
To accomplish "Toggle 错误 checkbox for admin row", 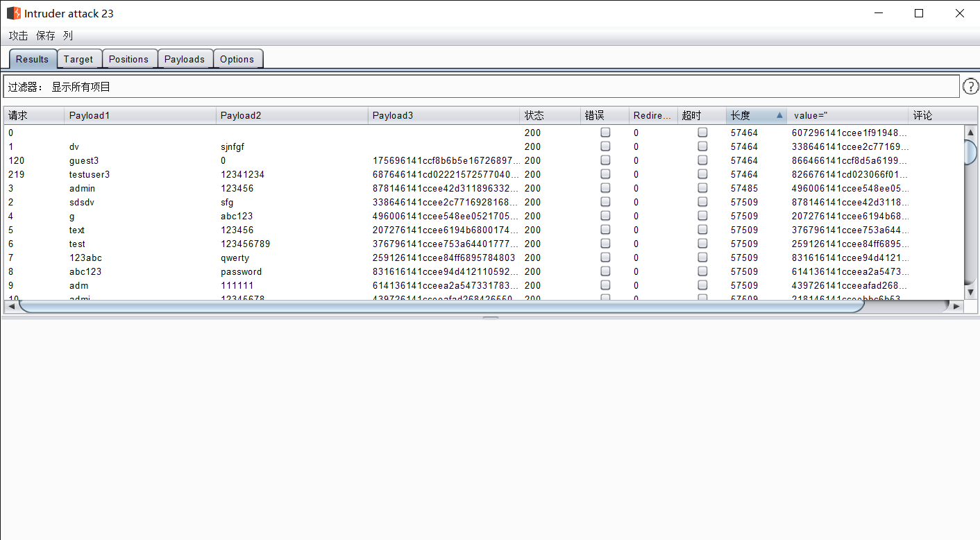I will (606, 188).
